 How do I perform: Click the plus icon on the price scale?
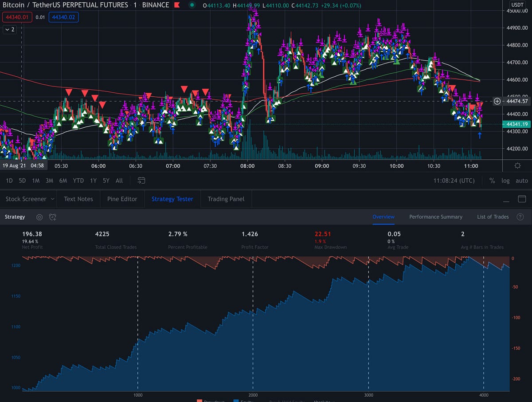coord(497,101)
